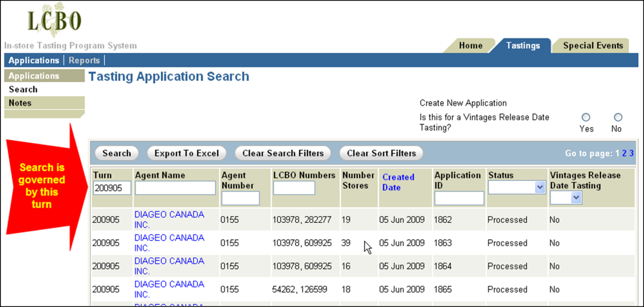The width and height of the screenshot is (644, 307).
Task: Switch to the Tastings tab
Action: point(523,46)
